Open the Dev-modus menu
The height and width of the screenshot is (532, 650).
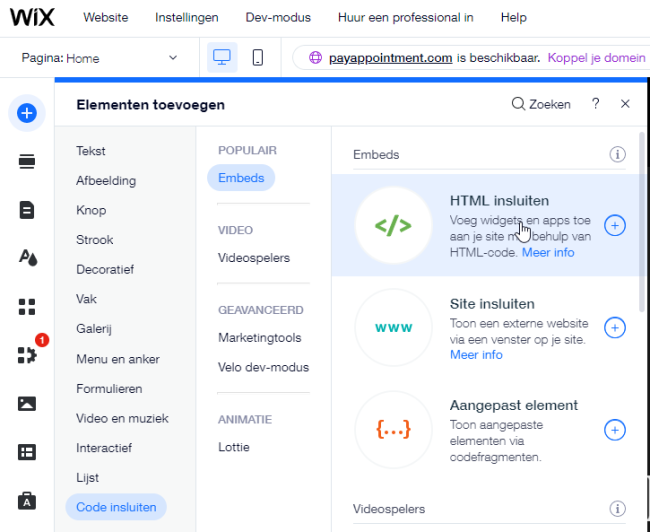(x=278, y=18)
